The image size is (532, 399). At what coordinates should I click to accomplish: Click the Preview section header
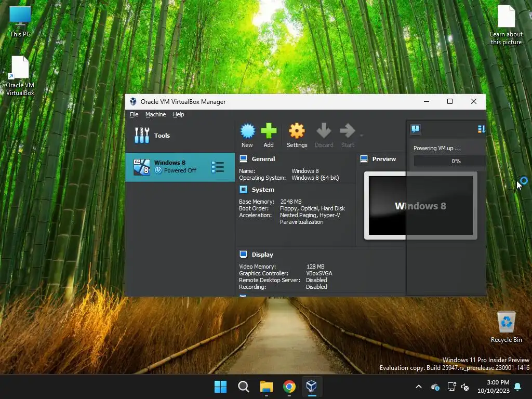click(384, 159)
